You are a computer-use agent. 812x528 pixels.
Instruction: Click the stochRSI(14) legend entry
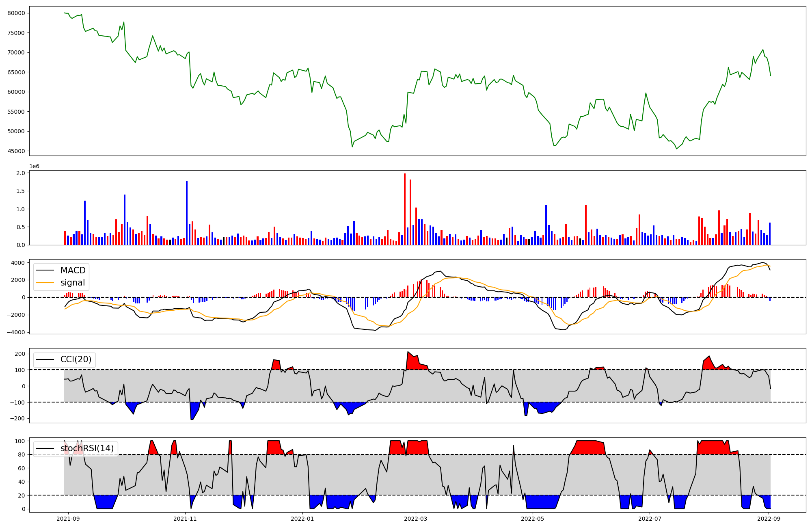(x=87, y=448)
